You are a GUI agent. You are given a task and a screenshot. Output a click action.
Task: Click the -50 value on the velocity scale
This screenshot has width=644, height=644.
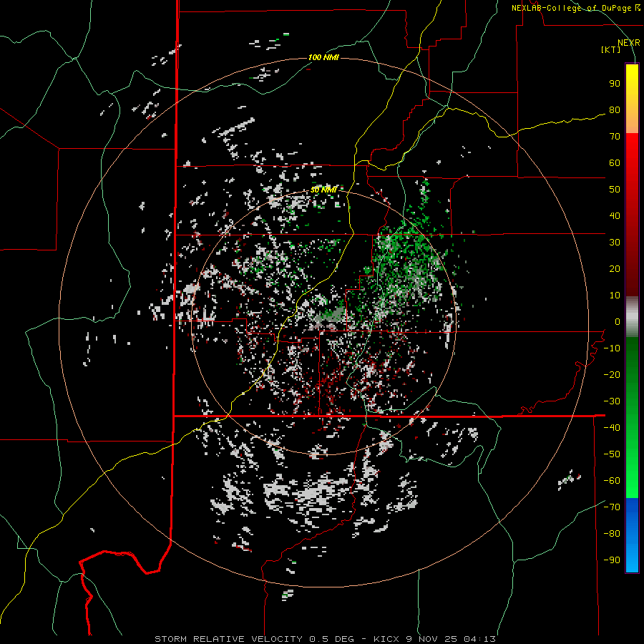tap(612, 454)
